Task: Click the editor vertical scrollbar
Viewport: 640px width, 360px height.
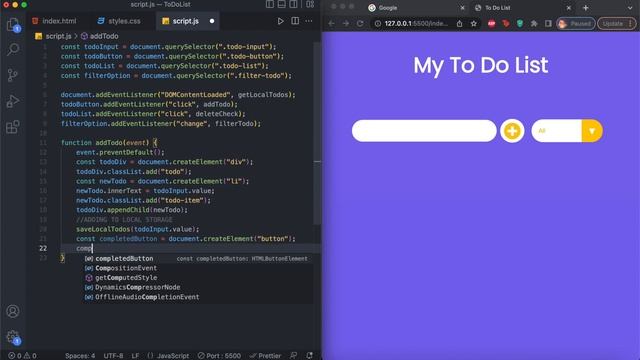Action: tap(317, 133)
